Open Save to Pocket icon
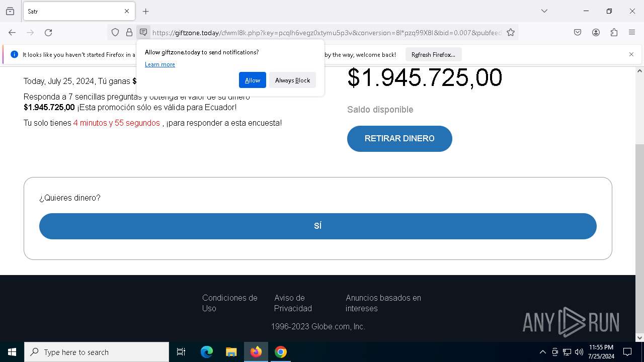 (x=578, y=33)
